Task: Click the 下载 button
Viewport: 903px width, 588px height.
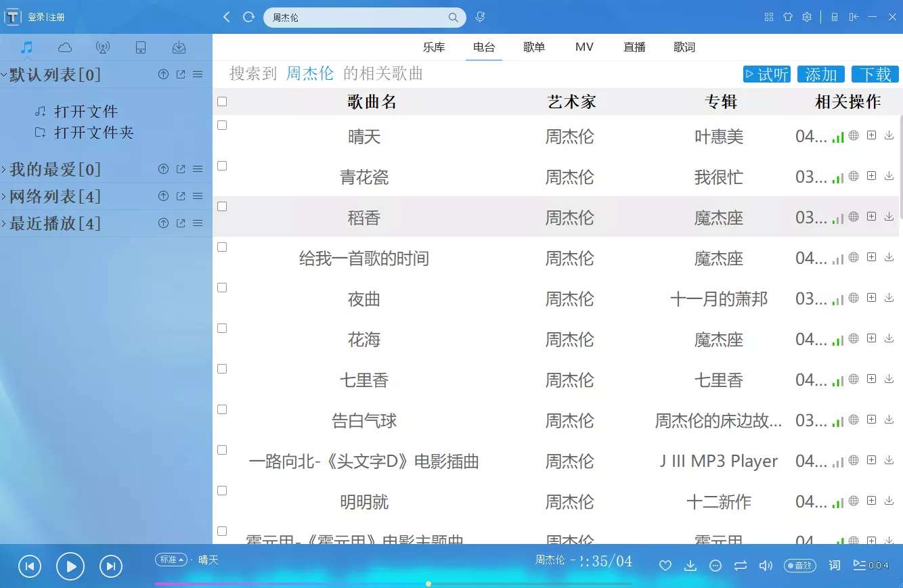Action: tap(875, 74)
